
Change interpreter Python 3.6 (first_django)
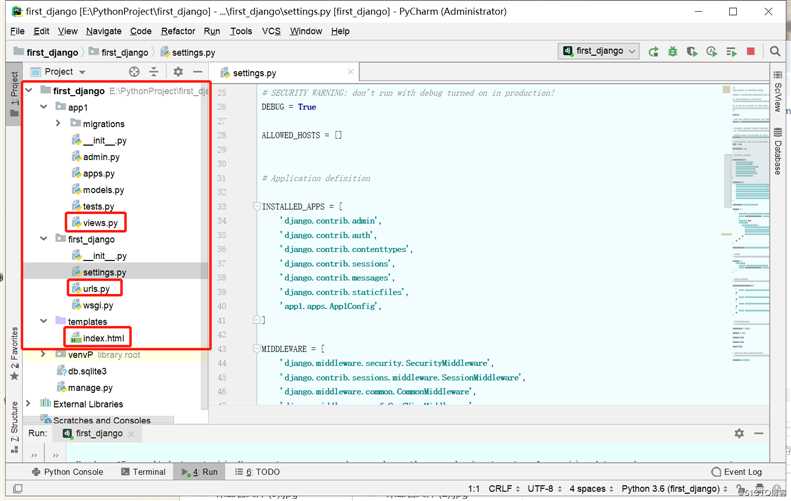pos(674,488)
